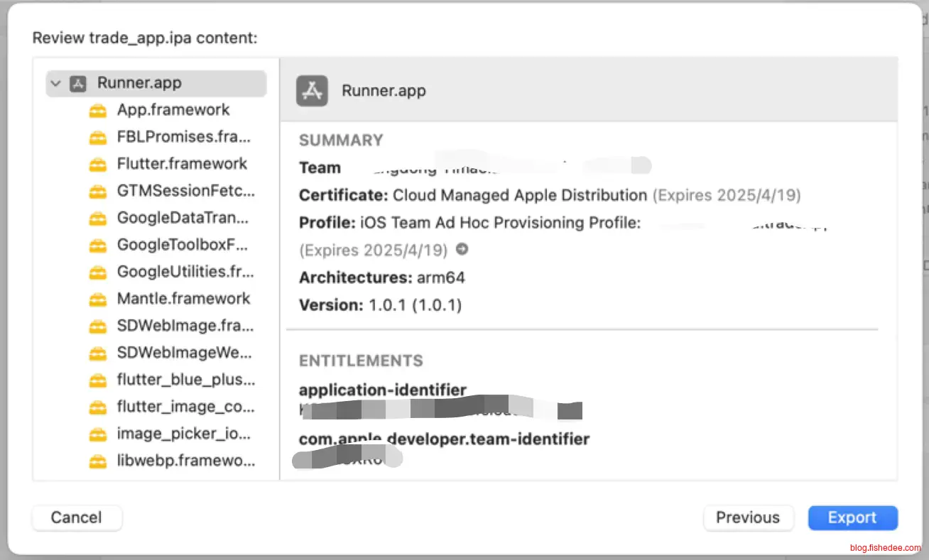Click Cancel to dismiss the dialog
Viewport: 929px width, 560px height.
(77, 517)
